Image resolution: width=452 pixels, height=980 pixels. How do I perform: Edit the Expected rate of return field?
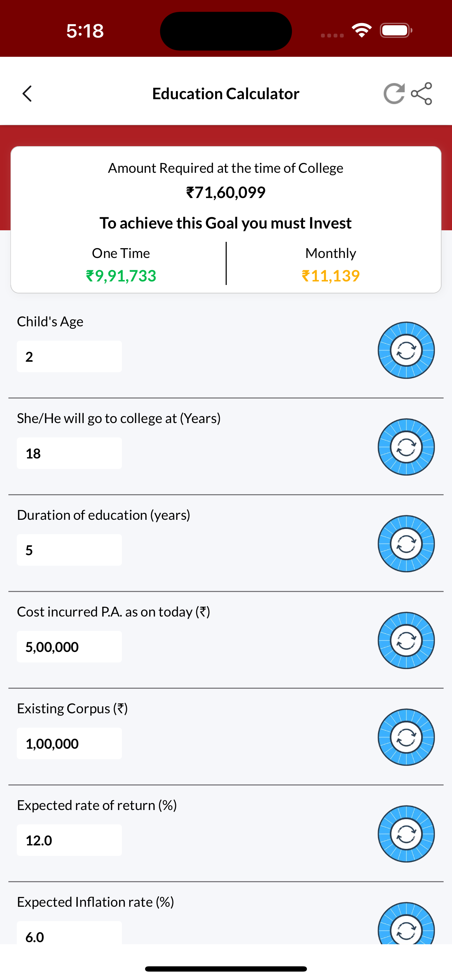click(69, 840)
